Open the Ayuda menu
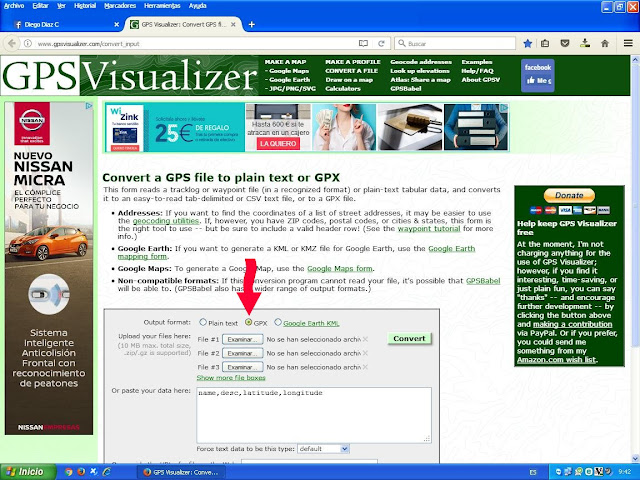This screenshot has height=480, width=640. 198,6
